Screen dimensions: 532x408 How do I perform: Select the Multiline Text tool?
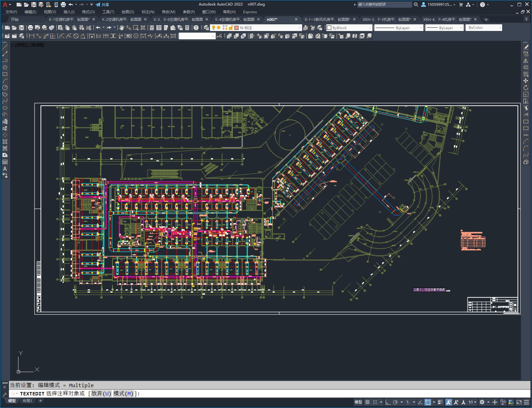5,169
